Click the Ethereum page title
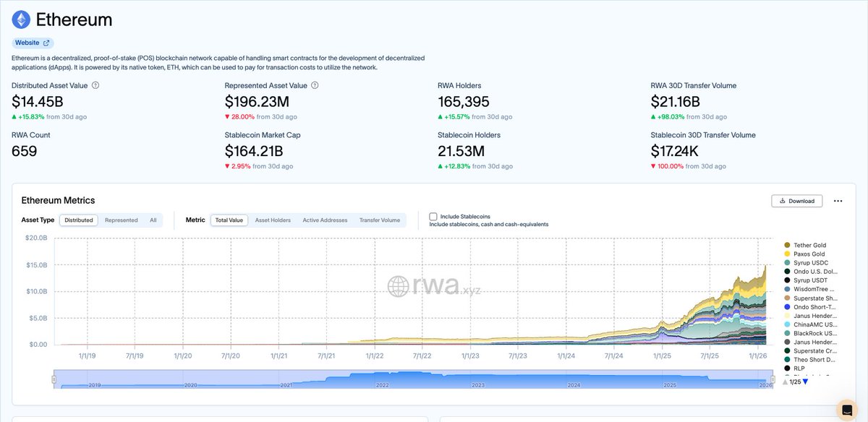This screenshot has width=868, height=422. (x=74, y=20)
